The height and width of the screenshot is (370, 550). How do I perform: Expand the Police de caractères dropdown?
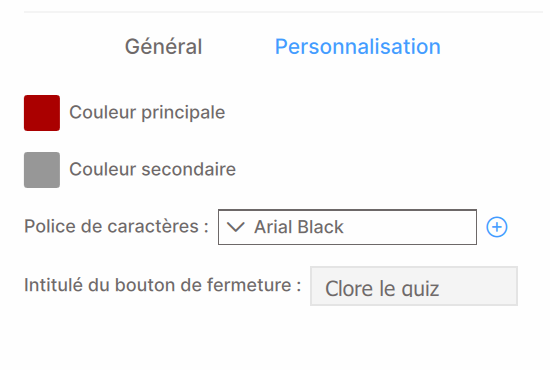[347, 227]
